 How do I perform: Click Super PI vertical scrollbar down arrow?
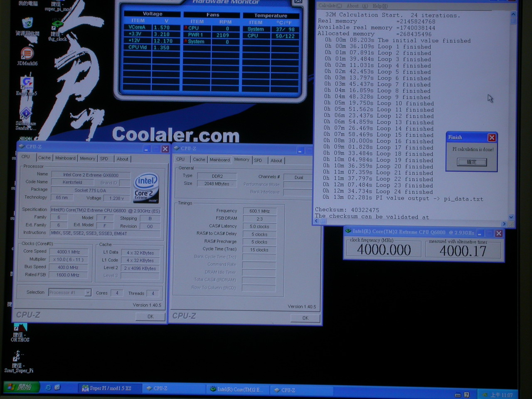[x=511, y=217]
